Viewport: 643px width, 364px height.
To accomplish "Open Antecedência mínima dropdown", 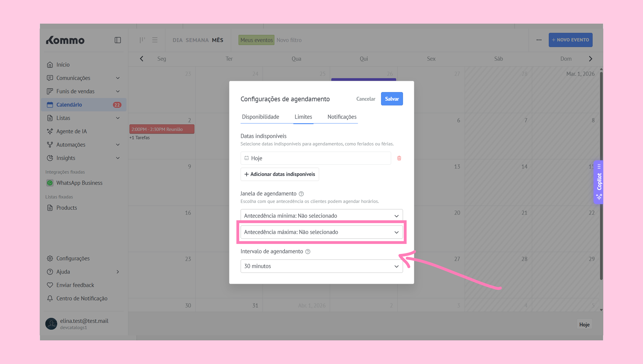I will click(321, 216).
